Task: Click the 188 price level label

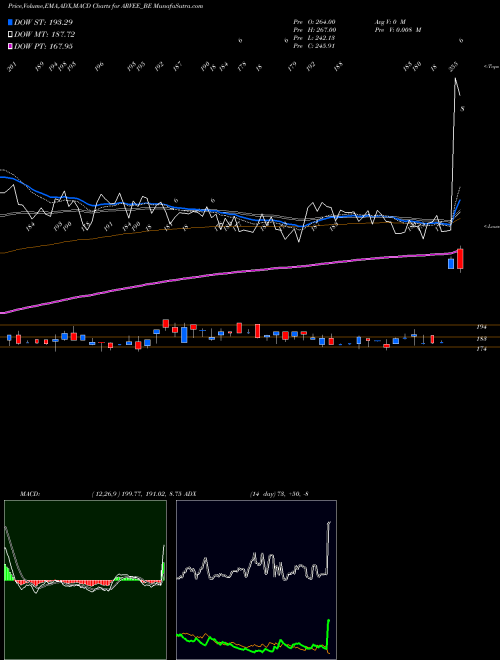Action: pyautogui.click(x=481, y=338)
